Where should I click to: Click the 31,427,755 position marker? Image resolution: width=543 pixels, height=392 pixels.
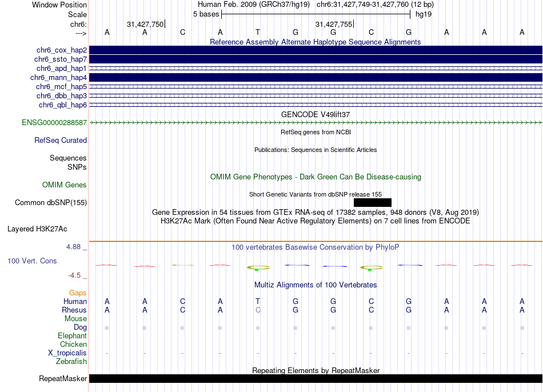point(334,24)
